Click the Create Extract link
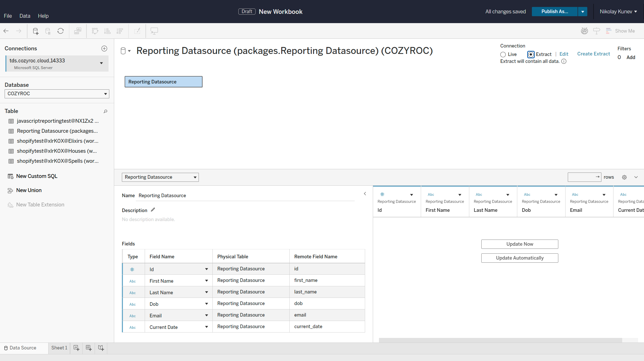The image size is (644, 361). tap(593, 54)
